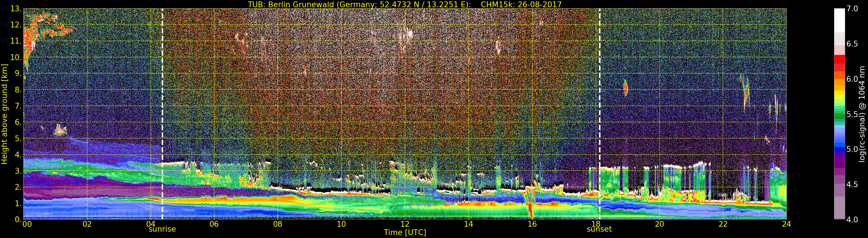Click the '7.0' value on the colorbar scale
868x238 pixels.
point(852,9)
